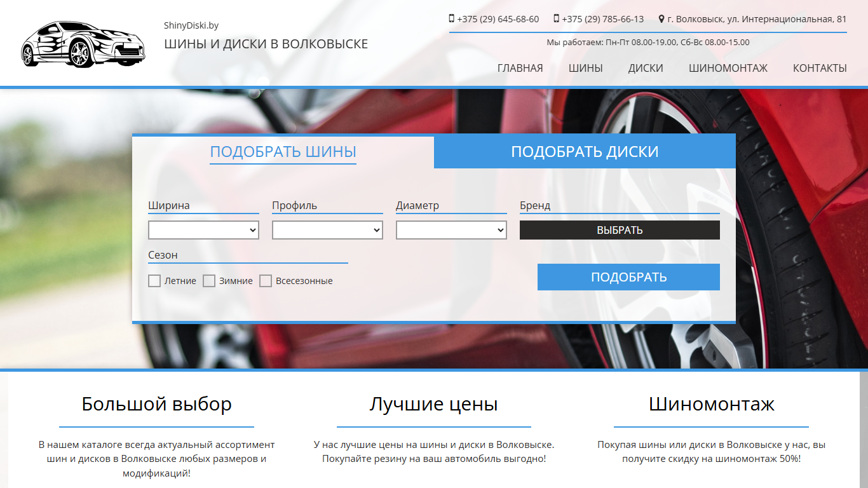The width and height of the screenshot is (868, 488).
Task: Call phone number +375 (29) 785-66-13
Action: pyautogui.click(x=603, y=19)
